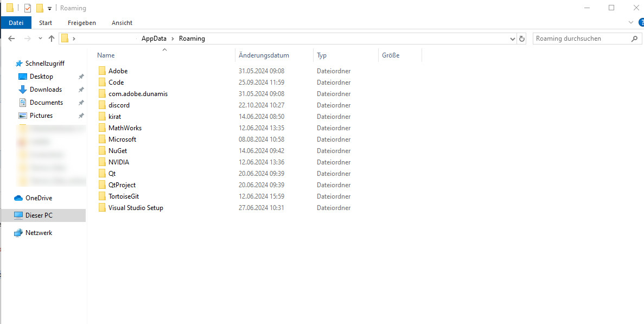Click the pin icon next to Downloads

(81, 90)
